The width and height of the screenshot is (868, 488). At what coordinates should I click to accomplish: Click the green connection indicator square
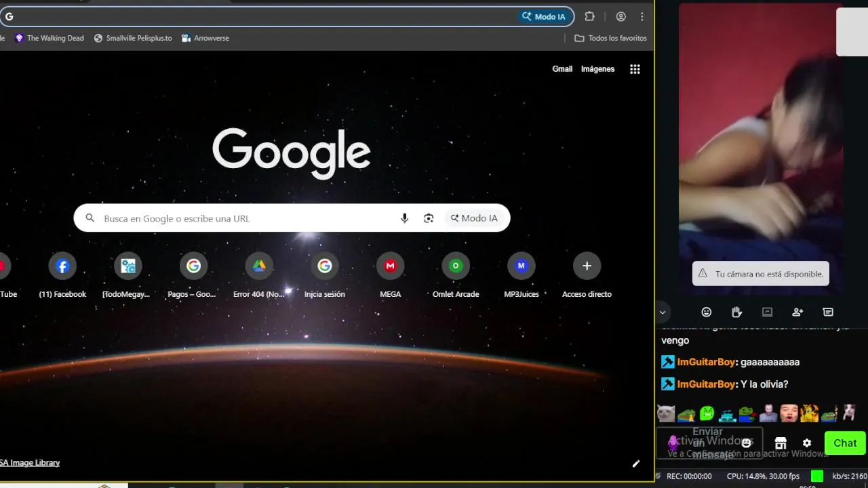pos(817,476)
